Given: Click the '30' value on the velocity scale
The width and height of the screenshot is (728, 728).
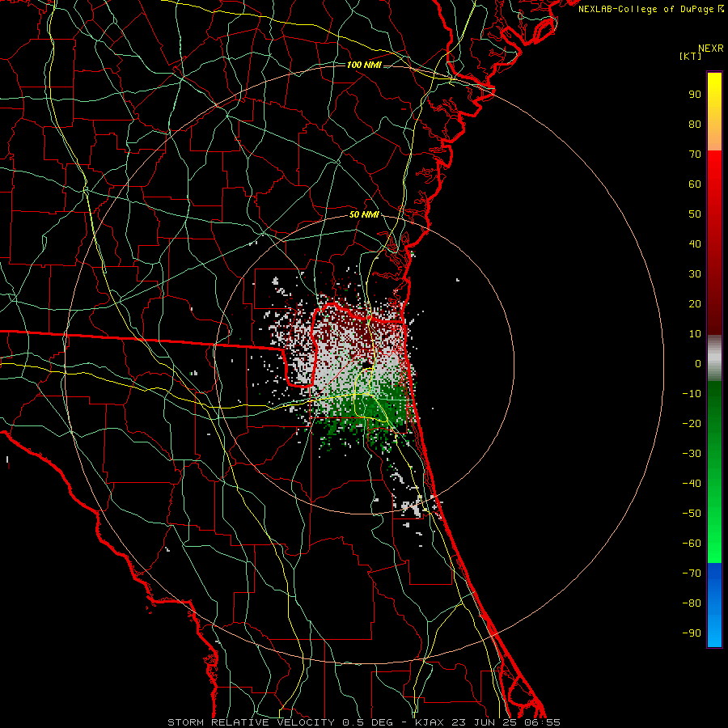Looking at the screenshot, I should point(695,274).
